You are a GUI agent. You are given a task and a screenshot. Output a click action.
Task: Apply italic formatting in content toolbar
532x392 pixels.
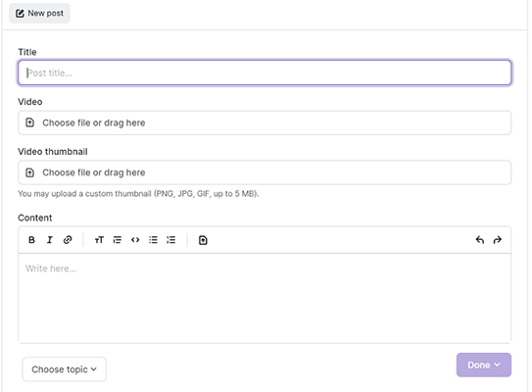(50, 240)
